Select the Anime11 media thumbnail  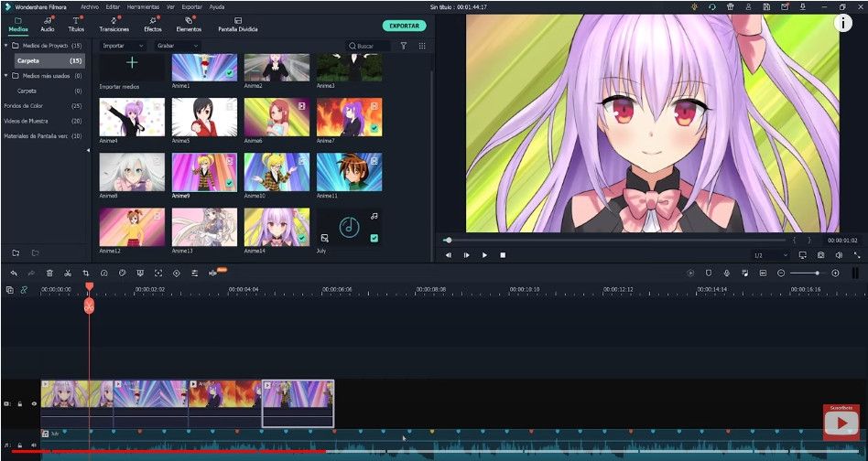coord(349,172)
